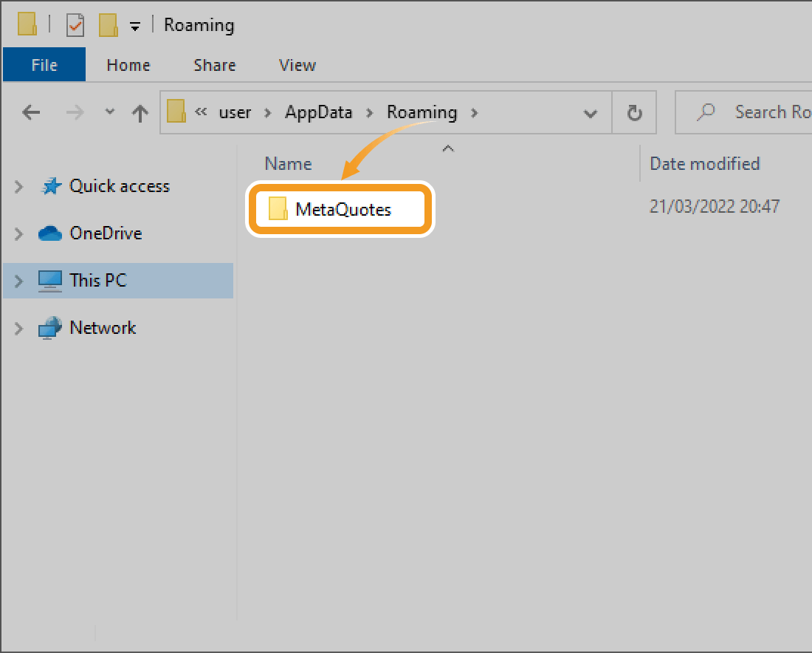Go back using the Back arrow
Screen dimensions: 812x653
click(x=31, y=113)
